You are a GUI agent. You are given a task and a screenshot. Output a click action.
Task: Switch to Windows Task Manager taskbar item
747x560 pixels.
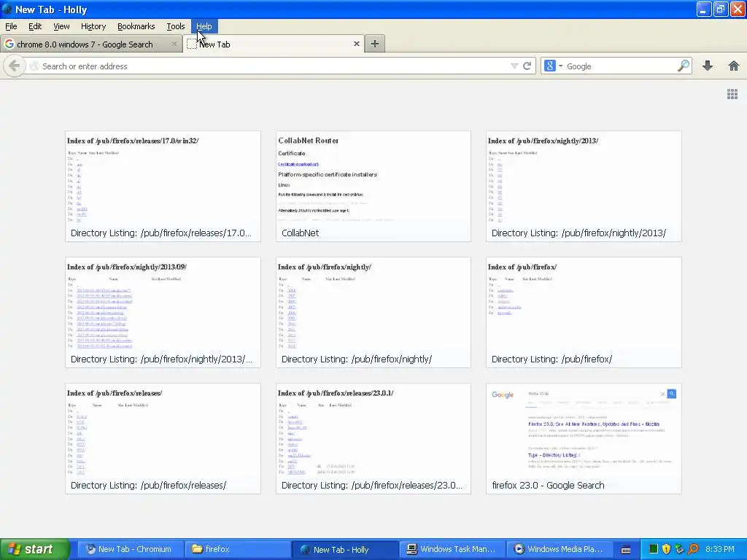[x=452, y=549]
